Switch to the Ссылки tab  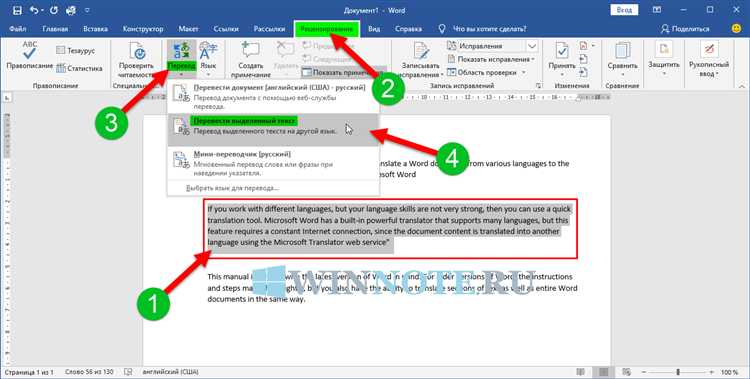(x=226, y=29)
